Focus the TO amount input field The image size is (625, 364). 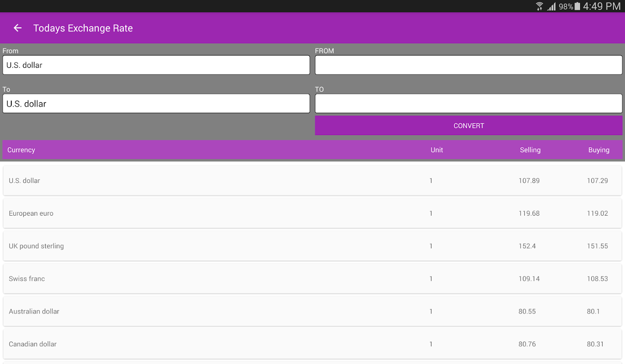point(468,104)
